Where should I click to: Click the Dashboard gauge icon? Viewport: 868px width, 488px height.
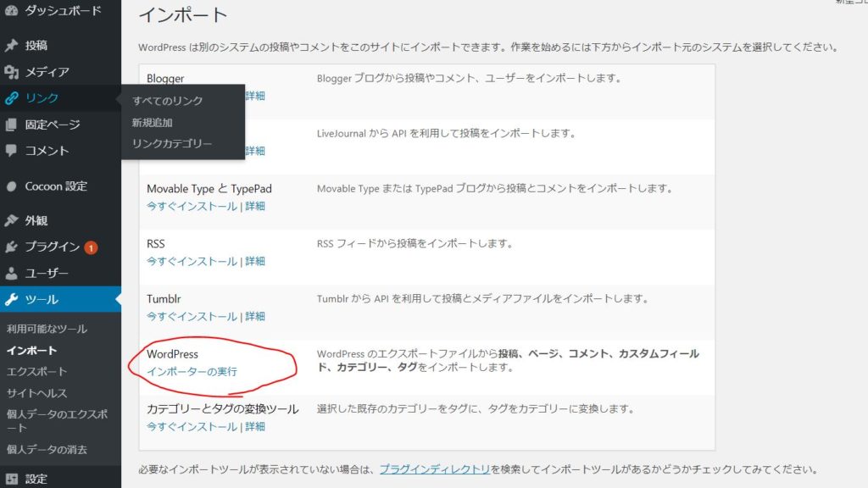click(x=11, y=9)
